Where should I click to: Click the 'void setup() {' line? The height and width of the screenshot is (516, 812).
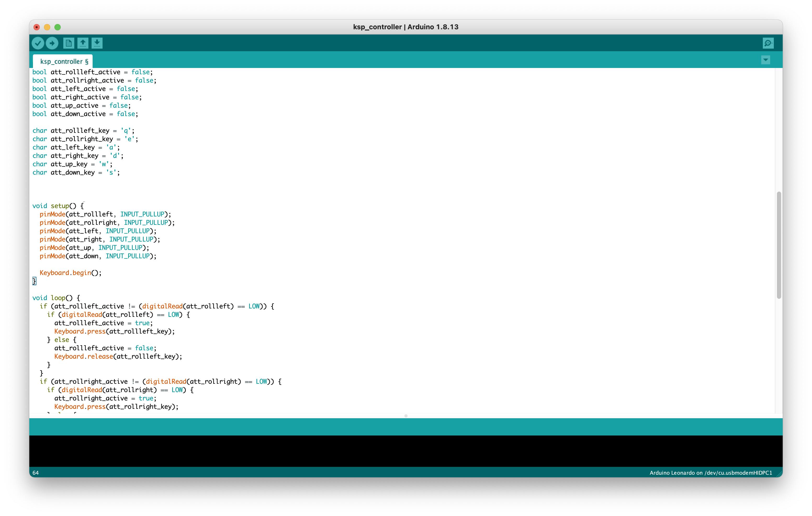(58, 206)
